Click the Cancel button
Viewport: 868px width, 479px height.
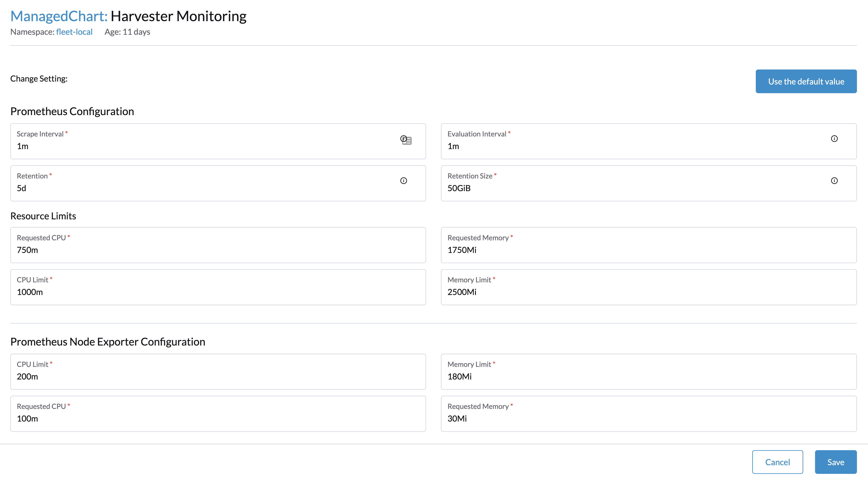[x=777, y=462]
